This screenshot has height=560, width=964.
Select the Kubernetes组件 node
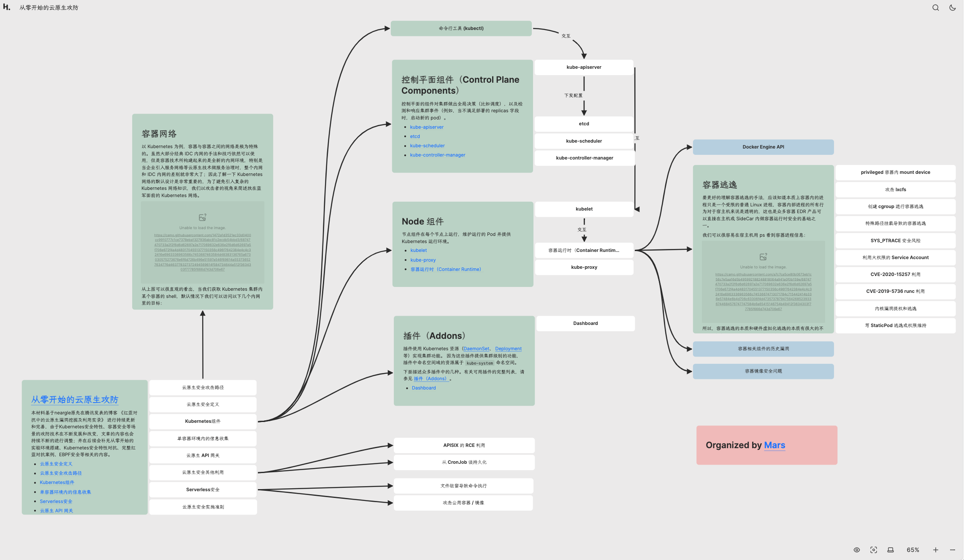point(203,421)
